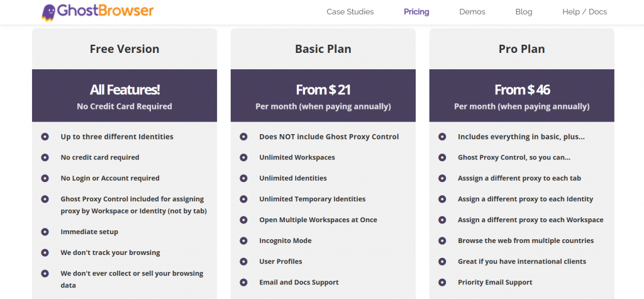Click the bullet beside Unlimited Temporary Identities
644x299 pixels.
243,199
